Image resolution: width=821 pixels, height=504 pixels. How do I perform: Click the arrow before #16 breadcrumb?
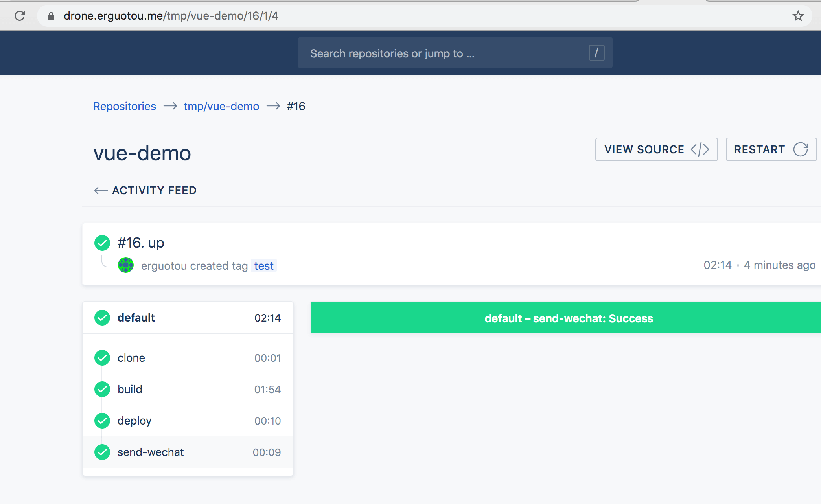click(x=273, y=106)
